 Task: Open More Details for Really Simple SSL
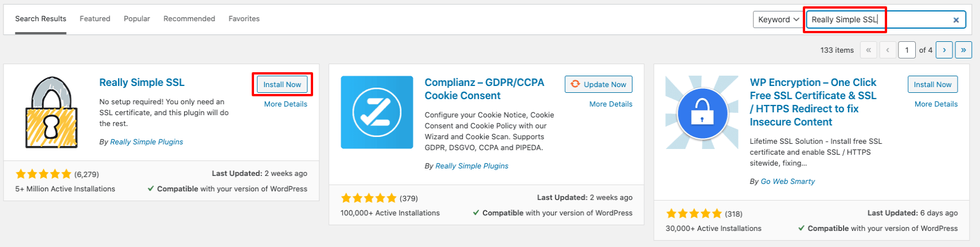tap(286, 104)
